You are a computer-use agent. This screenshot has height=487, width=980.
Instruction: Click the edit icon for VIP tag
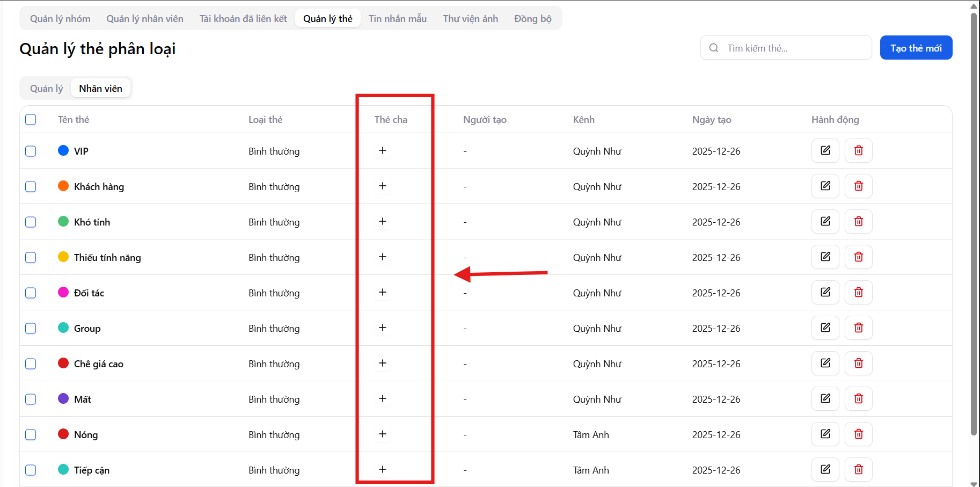(825, 150)
